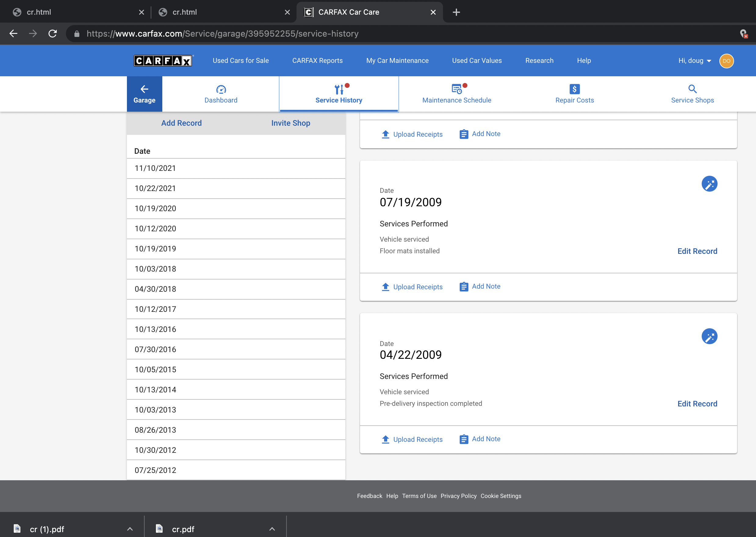Select the 10/30/2012 date row
Image resolution: width=756 pixels, height=537 pixels.
coord(236,450)
